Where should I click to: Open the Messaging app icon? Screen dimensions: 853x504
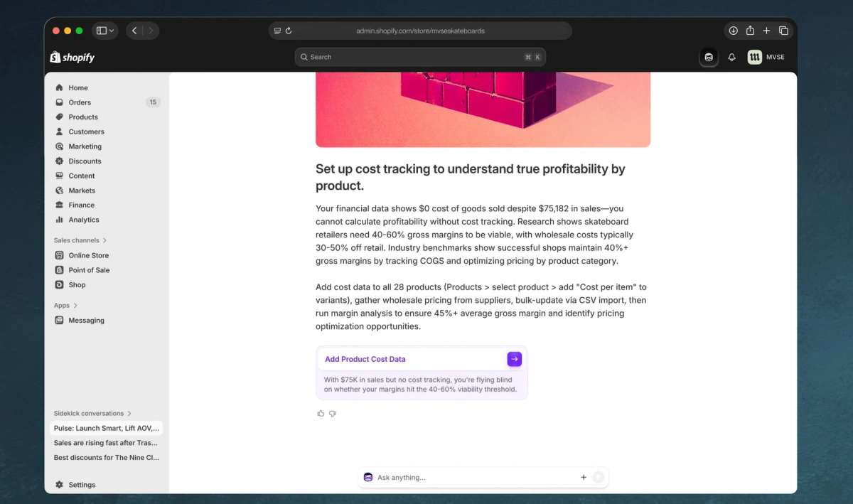(x=60, y=321)
